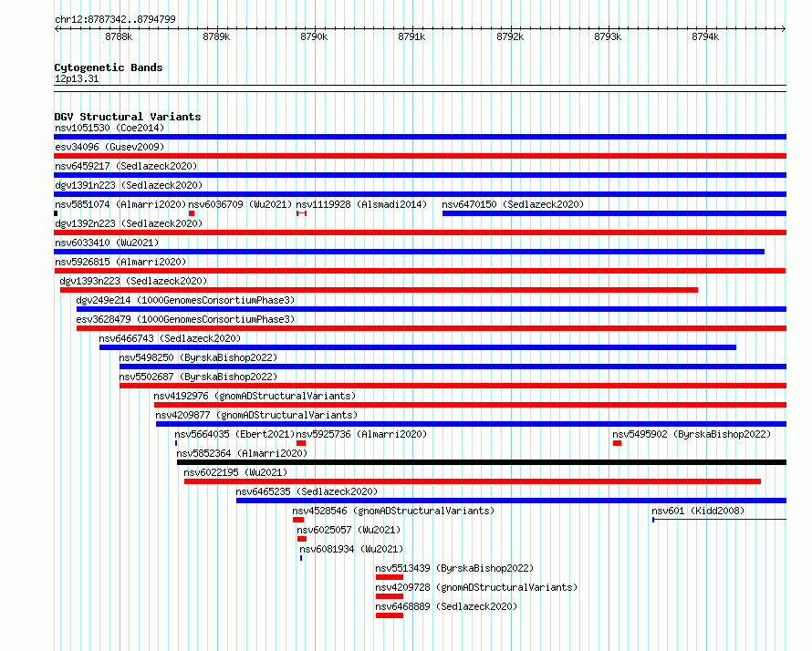812x651 pixels.
Task: Open the nsv1051530 (Coe2014) variant label
Action: coord(109,128)
